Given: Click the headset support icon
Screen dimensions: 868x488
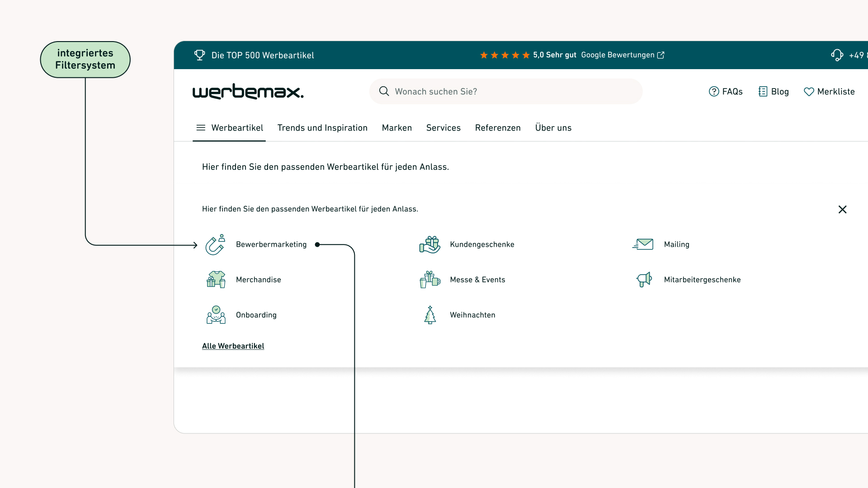Looking at the screenshot, I should click(x=837, y=55).
